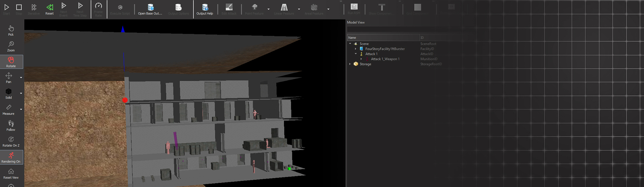Expand FourStoryFacility1ftBurster node

click(x=356, y=49)
